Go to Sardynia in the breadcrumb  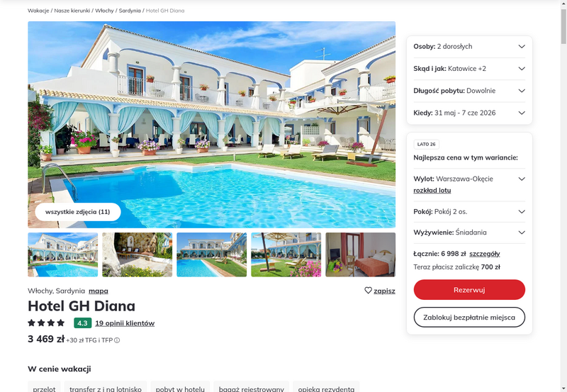tap(130, 11)
